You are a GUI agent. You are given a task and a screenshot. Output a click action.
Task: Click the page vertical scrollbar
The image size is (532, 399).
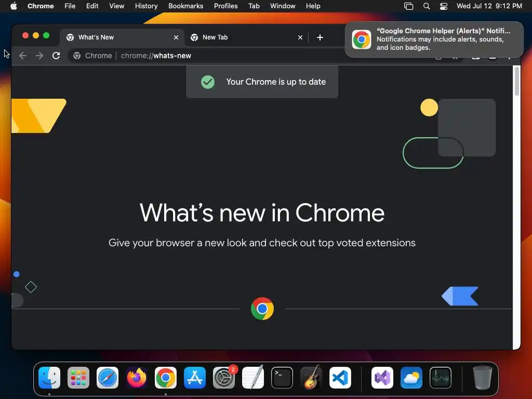pyautogui.click(x=516, y=82)
